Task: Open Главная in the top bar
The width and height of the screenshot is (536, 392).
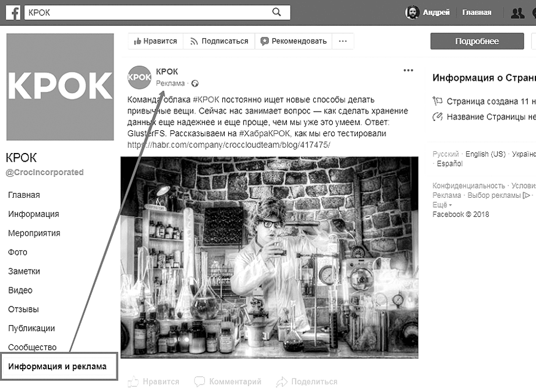Action: [x=477, y=13]
